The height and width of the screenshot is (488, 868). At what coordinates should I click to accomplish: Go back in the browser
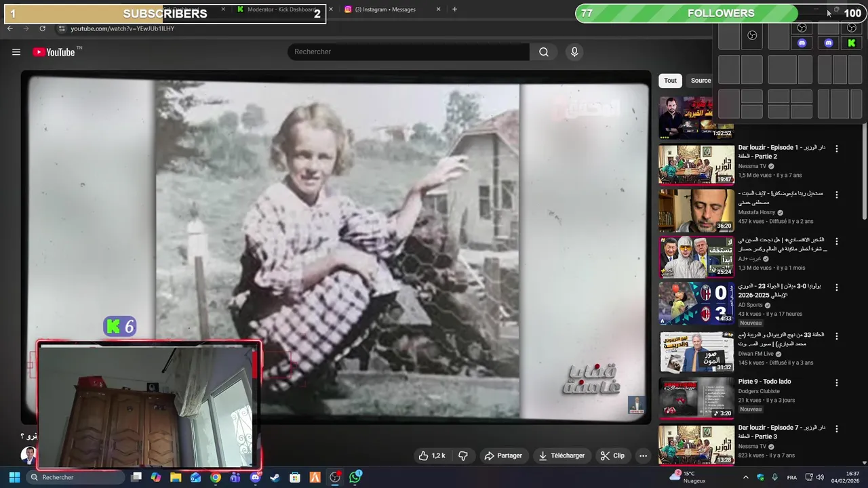9,28
